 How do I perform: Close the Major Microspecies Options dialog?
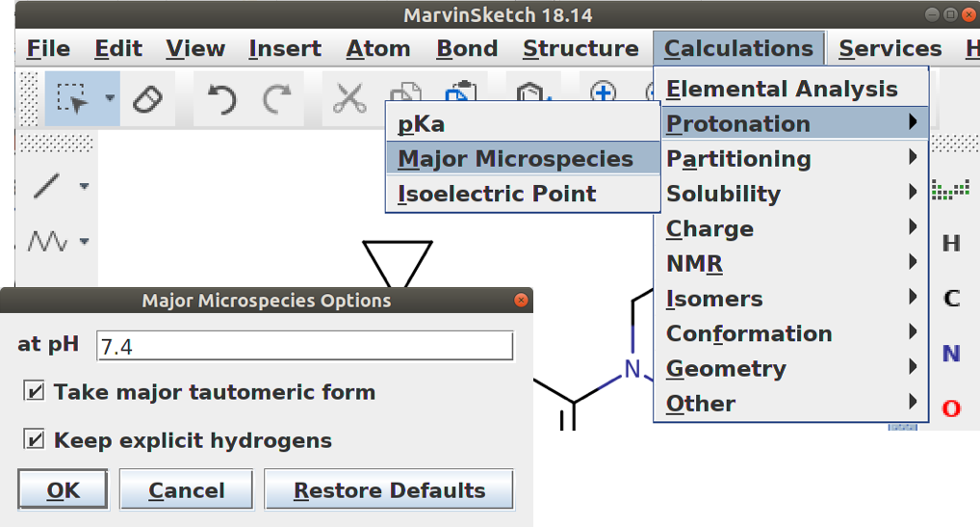click(521, 301)
